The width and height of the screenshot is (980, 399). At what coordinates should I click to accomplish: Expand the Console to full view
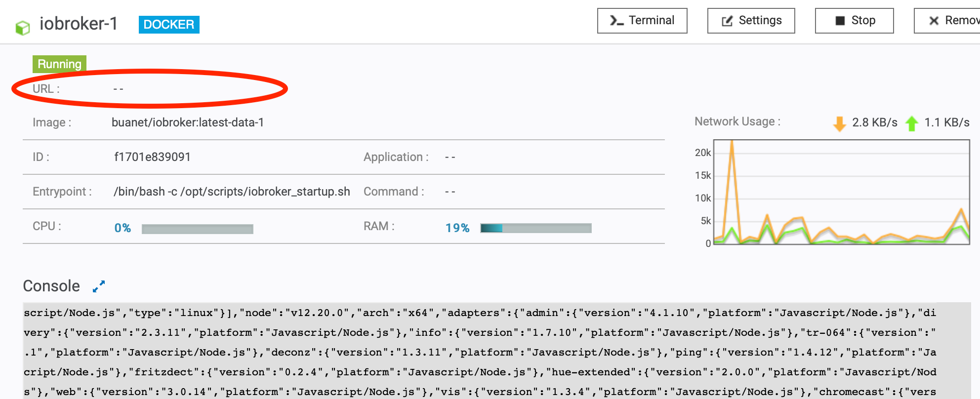click(x=99, y=286)
